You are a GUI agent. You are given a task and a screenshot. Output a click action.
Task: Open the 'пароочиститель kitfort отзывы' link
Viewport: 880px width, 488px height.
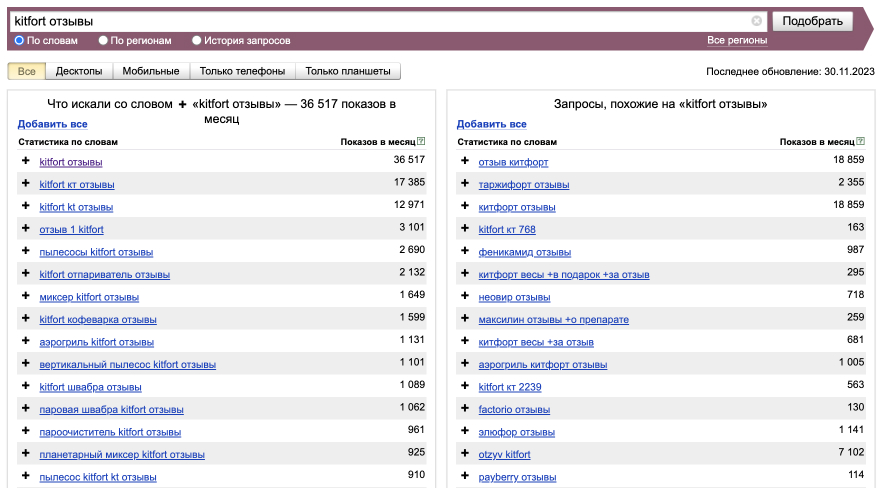(x=110, y=432)
